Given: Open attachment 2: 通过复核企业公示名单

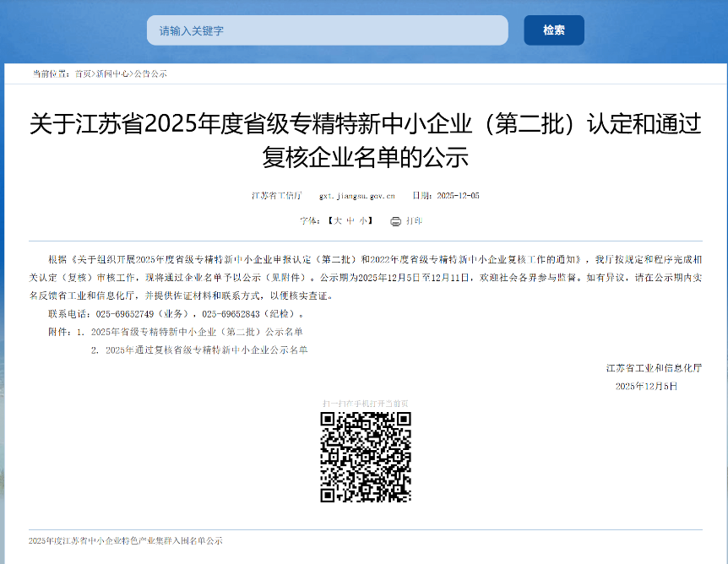Looking at the screenshot, I should (206, 350).
